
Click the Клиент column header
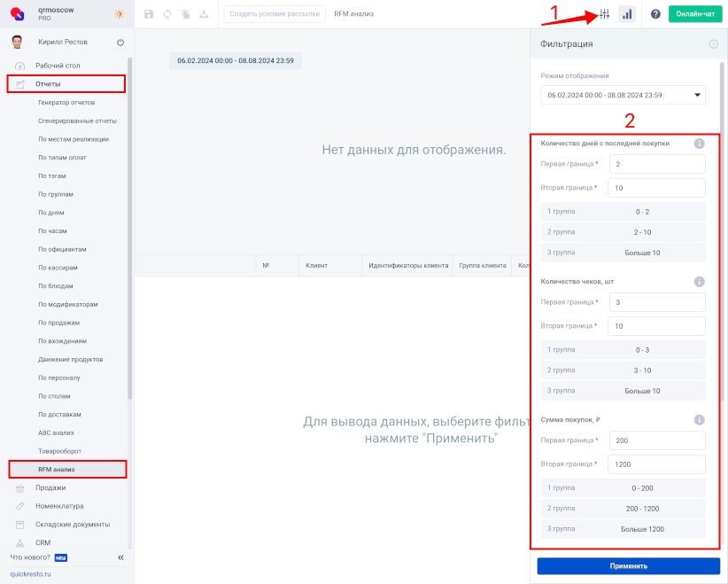click(x=330, y=266)
